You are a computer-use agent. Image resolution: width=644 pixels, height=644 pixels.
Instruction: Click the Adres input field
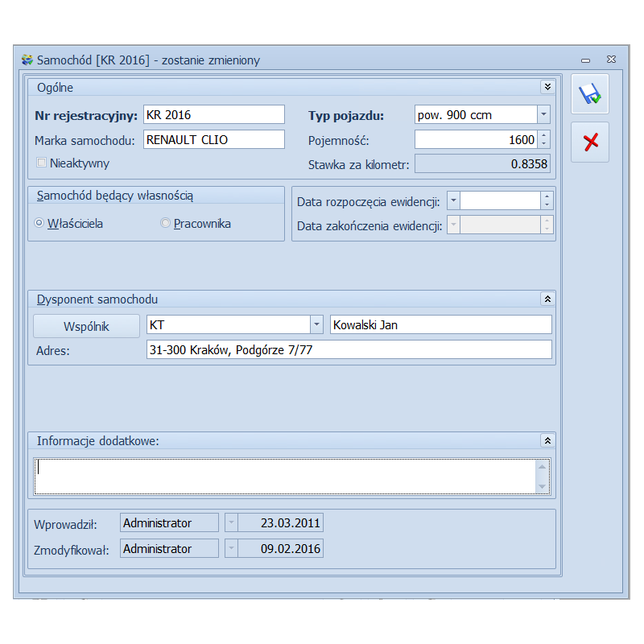(x=349, y=349)
